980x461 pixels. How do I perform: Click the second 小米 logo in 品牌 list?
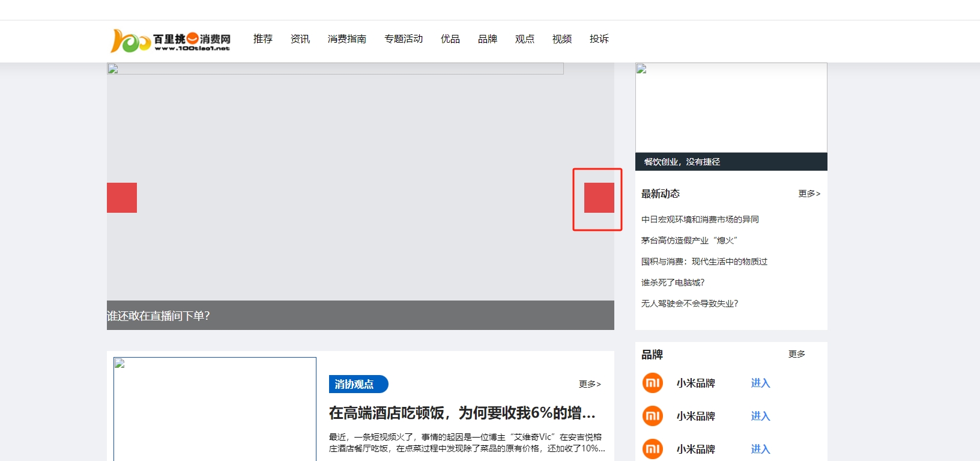tap(653, 416)
